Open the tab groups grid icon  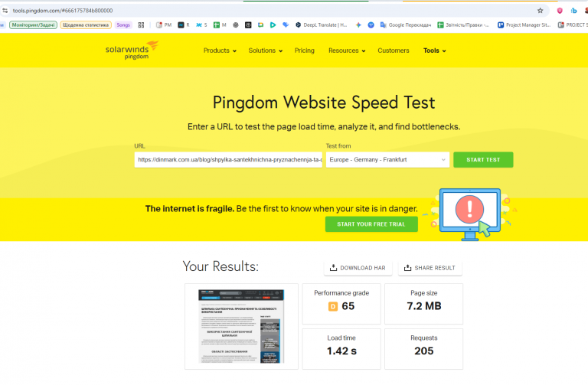141,24
